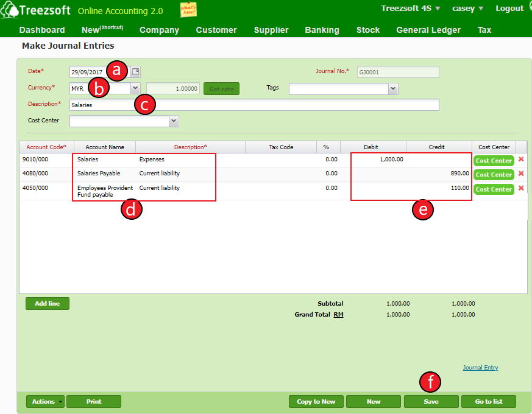Image resolution: width=532 pixels, height=414 pixels.
Task: Click the Tax Code column header
Action: pos(281,147)
